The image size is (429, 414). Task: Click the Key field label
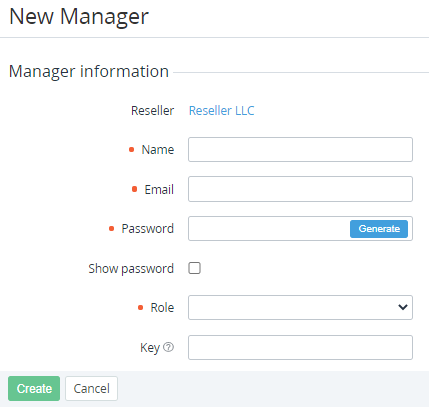150,348
